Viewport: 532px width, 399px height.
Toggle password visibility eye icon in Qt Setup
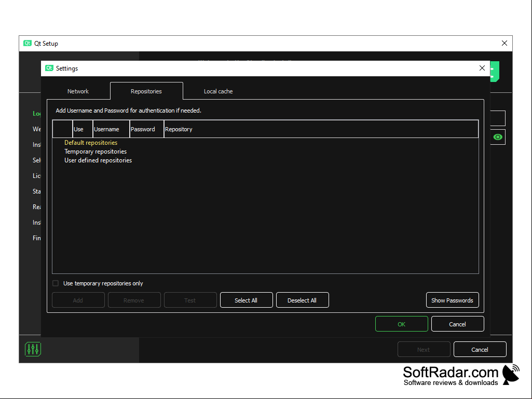498,137
